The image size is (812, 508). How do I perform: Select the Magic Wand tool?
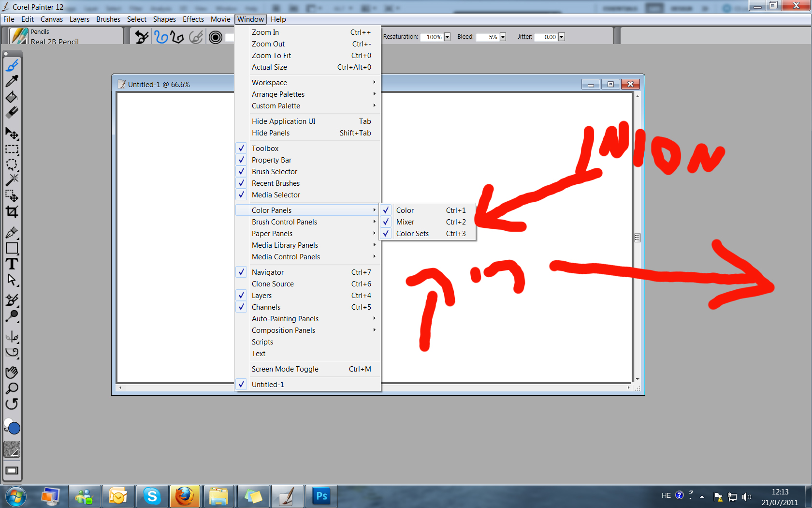click(12, 180)
